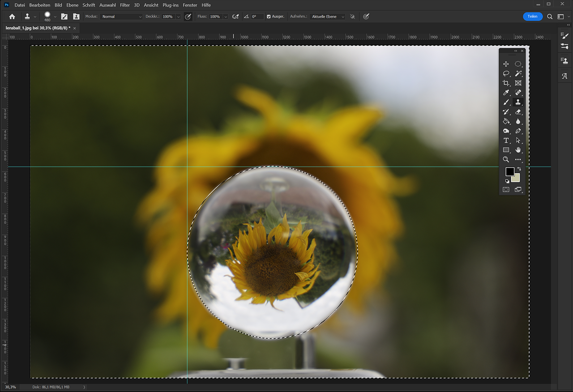
Task: Activate the Crop tool
Action: [506, 83]
